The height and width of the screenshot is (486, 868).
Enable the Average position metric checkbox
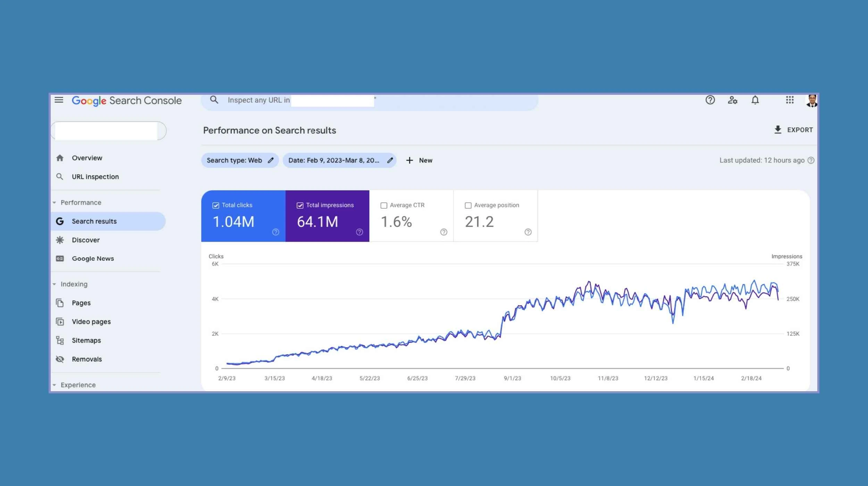click(x=468, y=205)
